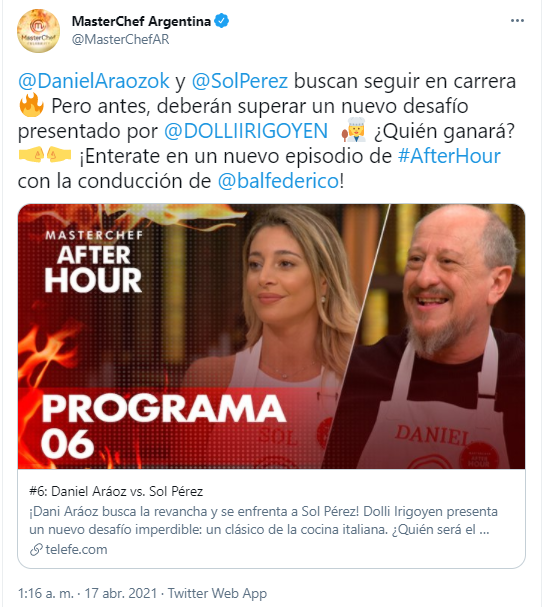Open the @DanielAraozok mention

click(94, 81)
